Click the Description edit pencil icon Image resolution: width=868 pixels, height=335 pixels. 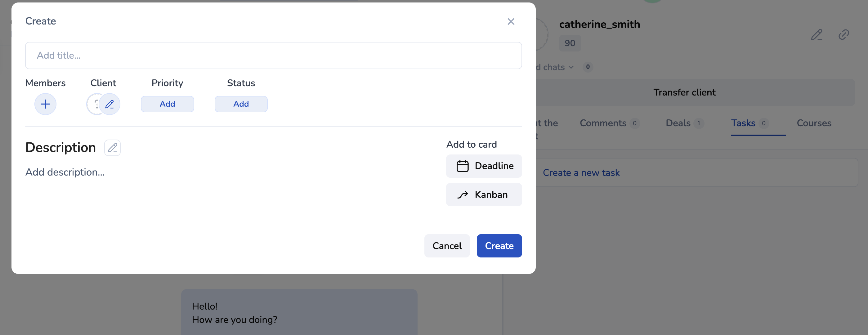coord(112,148)
